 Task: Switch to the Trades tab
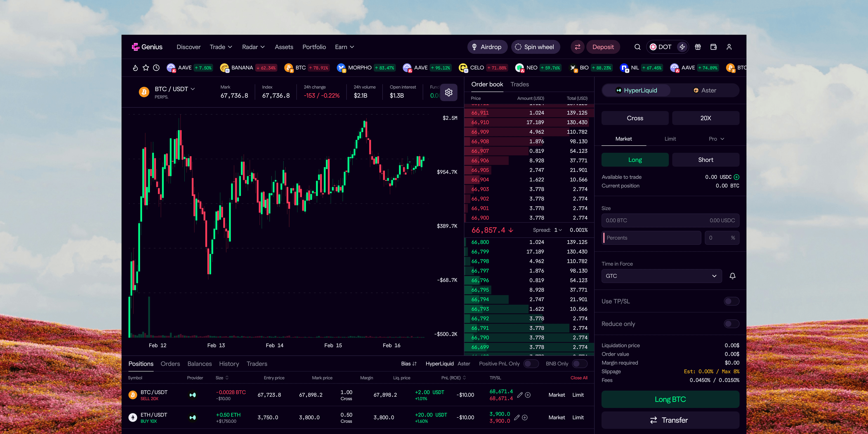coord(519,84)
